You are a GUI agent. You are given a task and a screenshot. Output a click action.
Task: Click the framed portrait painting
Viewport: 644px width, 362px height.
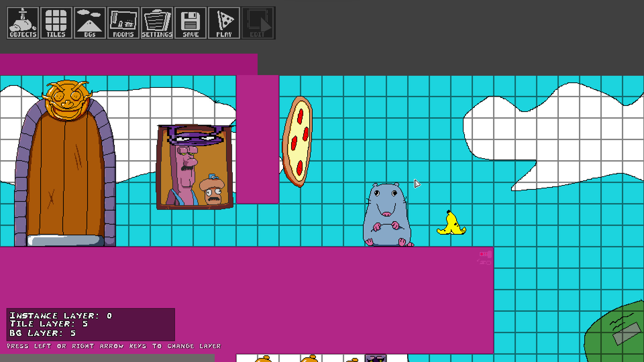pyautogui.click(x=195, y=168)
